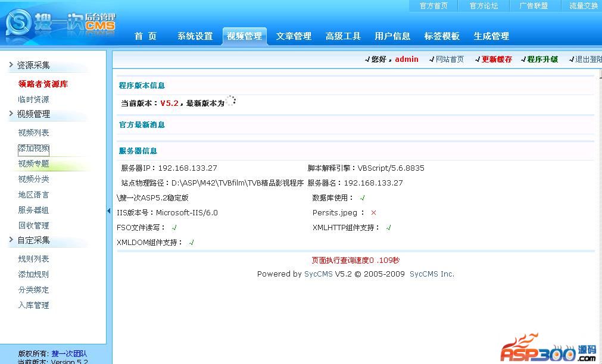Click the V5.2 current version text
This screenshot has height=364, width=602.
[169, 103]
